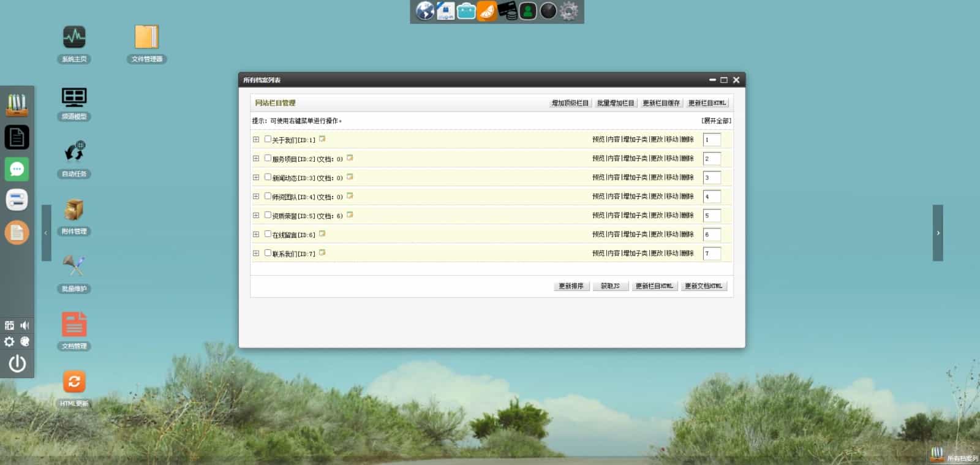Click the 删除 link for 新闻动态
Screen dimensions: 980x465
(687, 178)
